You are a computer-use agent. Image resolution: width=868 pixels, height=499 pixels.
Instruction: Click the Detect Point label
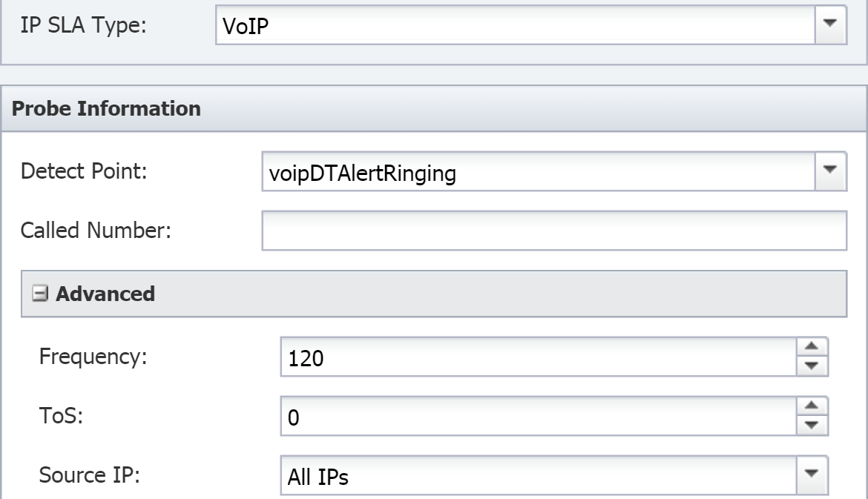point(84,171)
